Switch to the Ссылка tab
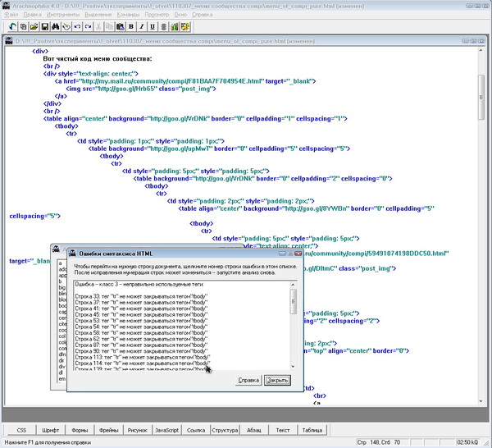The height and width of the screenshot is (448, 492). 196,430
